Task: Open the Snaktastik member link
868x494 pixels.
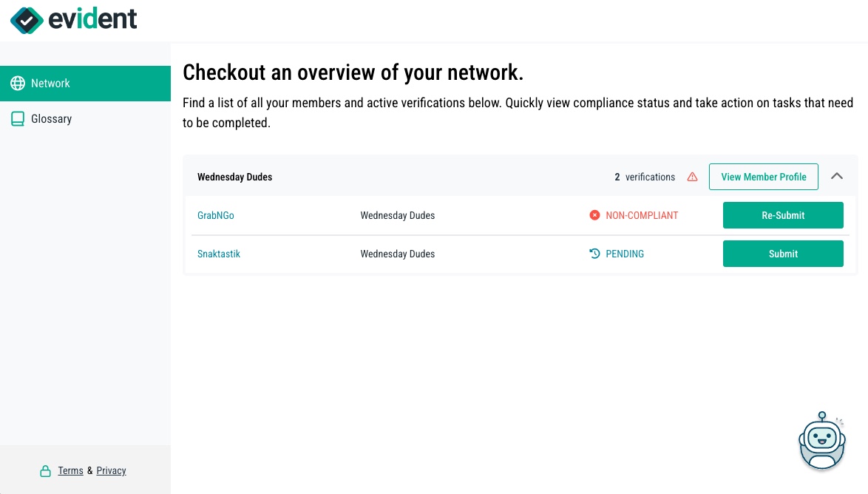Action: [218, 254]
